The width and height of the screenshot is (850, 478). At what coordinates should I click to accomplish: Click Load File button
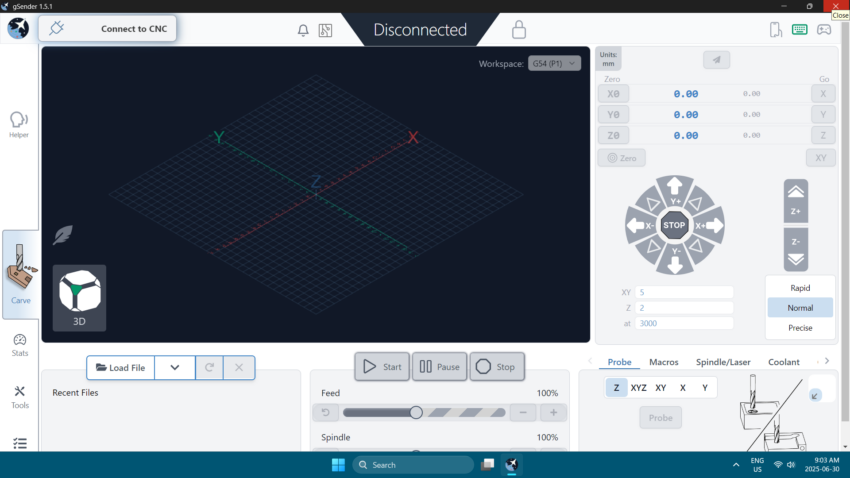(120, 367)
